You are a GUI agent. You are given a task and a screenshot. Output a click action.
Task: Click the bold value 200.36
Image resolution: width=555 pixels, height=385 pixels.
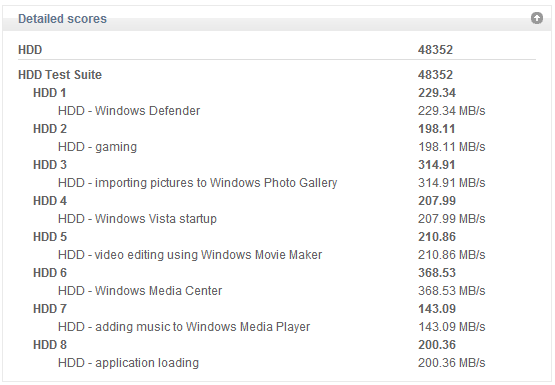tap(437, 345)
